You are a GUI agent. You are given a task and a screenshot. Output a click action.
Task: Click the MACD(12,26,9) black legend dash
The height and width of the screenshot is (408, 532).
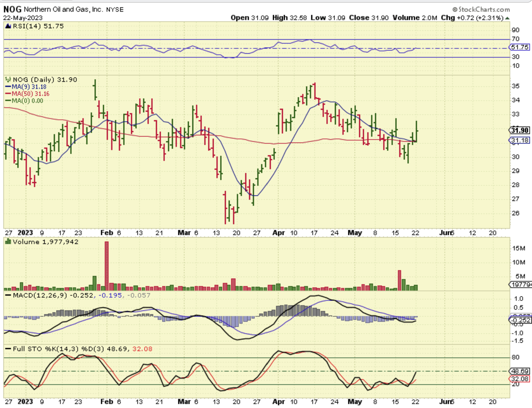tap(8, 295)
